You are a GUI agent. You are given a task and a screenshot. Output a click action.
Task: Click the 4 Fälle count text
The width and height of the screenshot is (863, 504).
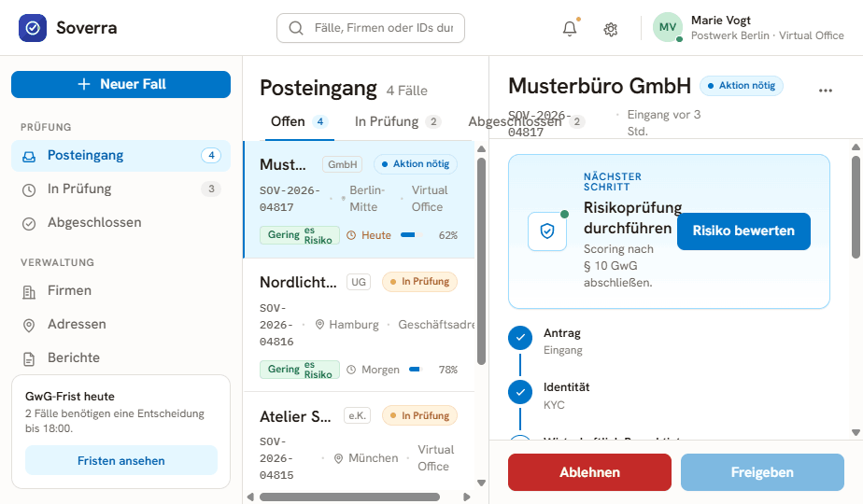(x=406, y=91)
